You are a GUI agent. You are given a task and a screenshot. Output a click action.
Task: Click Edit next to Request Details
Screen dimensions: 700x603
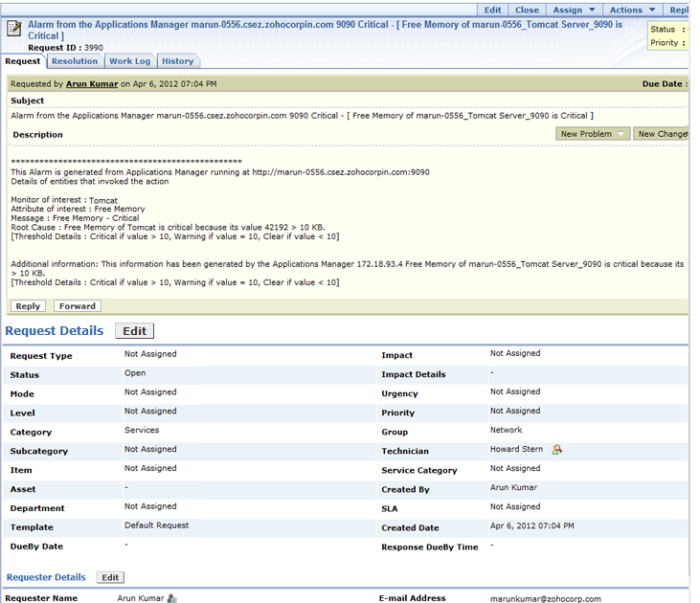(x=134, y=331)
